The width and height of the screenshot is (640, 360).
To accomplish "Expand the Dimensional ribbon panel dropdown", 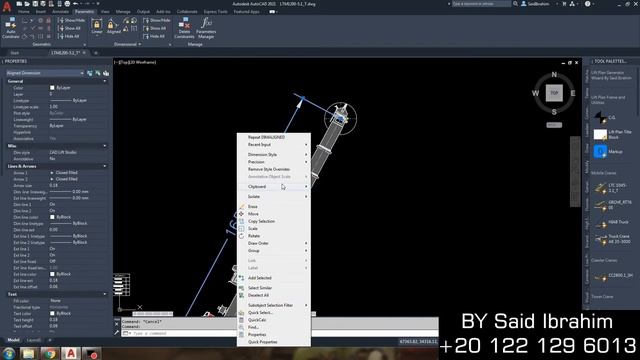I will coord(128,44).
